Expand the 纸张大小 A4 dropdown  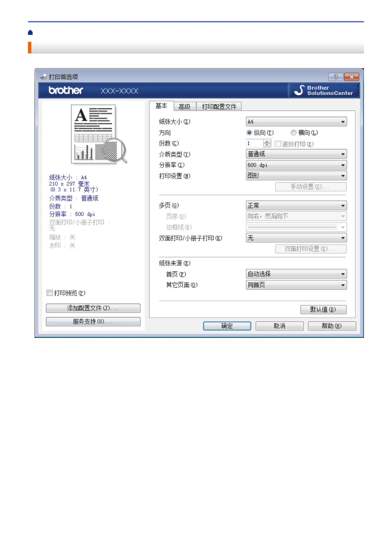(x=296, y=122)
